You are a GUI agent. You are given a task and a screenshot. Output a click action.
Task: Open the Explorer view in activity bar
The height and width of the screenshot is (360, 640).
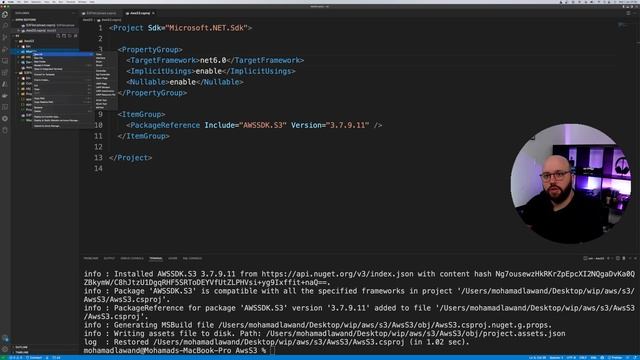click(x=5, y=14)
